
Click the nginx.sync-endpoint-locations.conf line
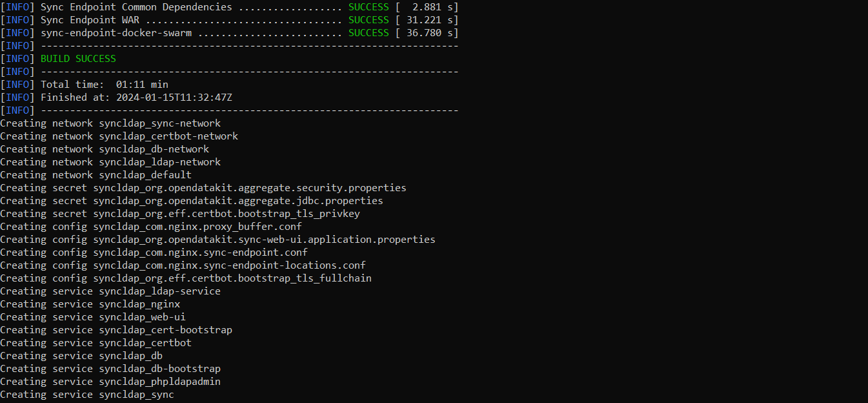point(183,265)
